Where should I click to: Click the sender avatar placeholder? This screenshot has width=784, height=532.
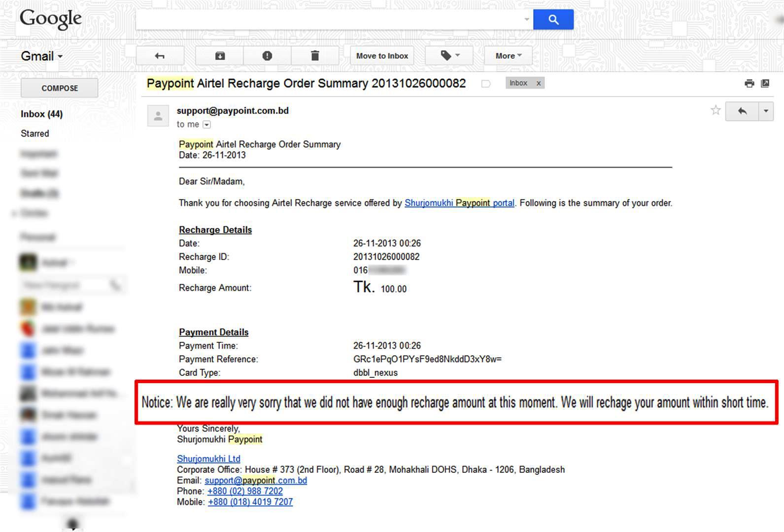point(158,116)
